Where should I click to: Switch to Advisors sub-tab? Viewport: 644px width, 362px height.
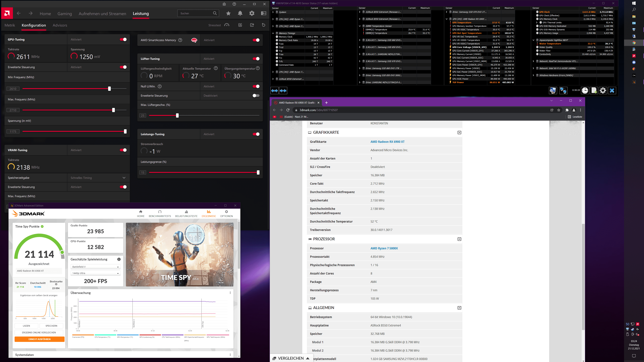coord(60,25)
